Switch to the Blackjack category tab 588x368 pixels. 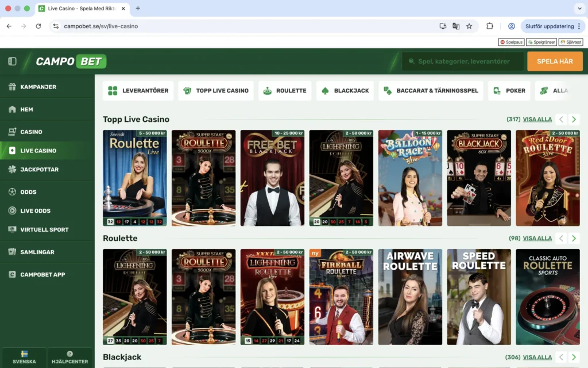pos(345,90)
